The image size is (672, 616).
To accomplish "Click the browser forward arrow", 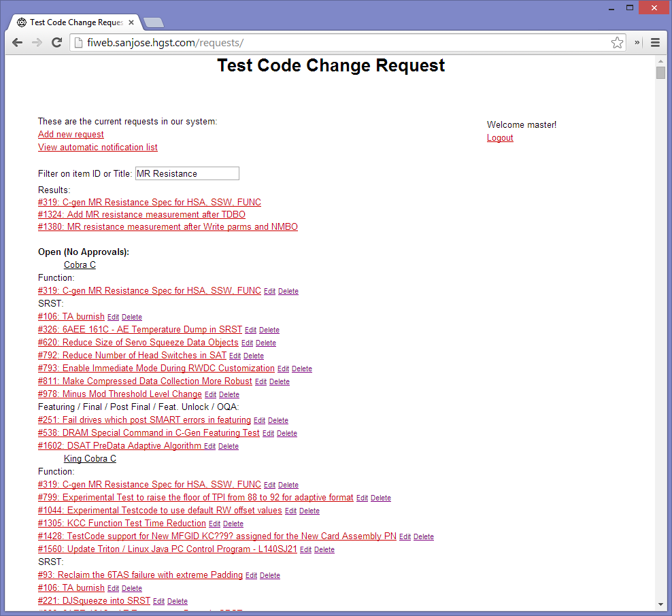I will [37, 42].
